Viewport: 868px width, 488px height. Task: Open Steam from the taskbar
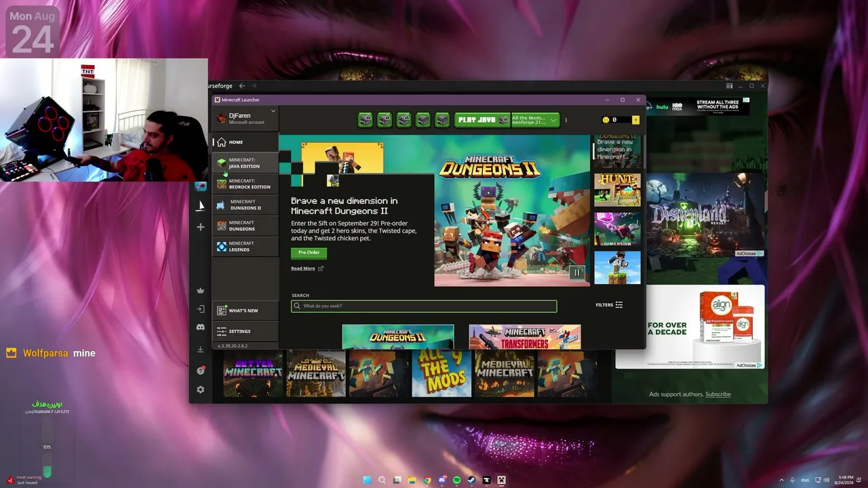point(472,480)
